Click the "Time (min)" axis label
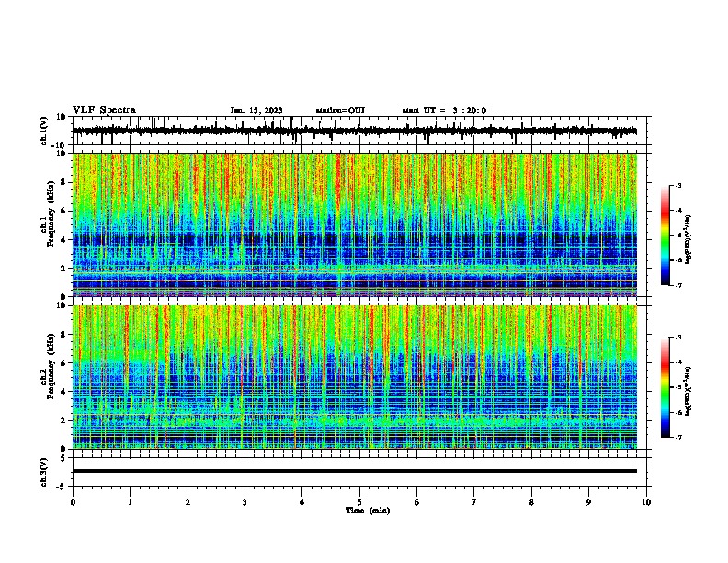Viewport: 728px width, 563px height. coord(368,511)
